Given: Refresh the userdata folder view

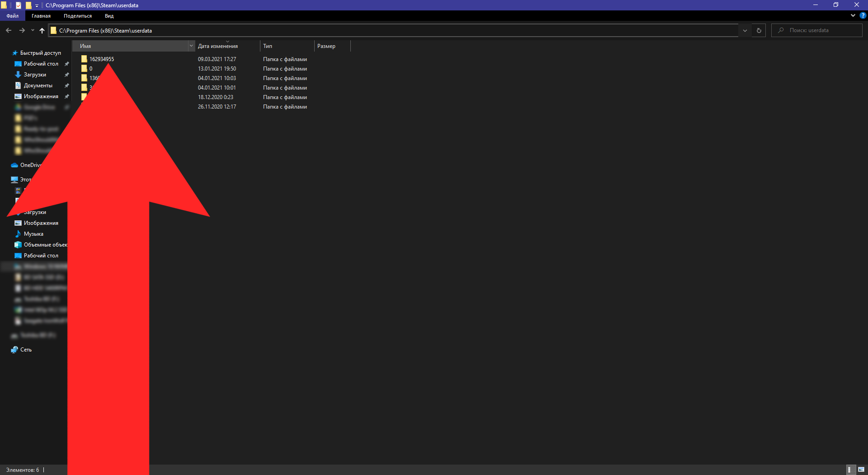Looking at the screenshot, I should (759, 30).
